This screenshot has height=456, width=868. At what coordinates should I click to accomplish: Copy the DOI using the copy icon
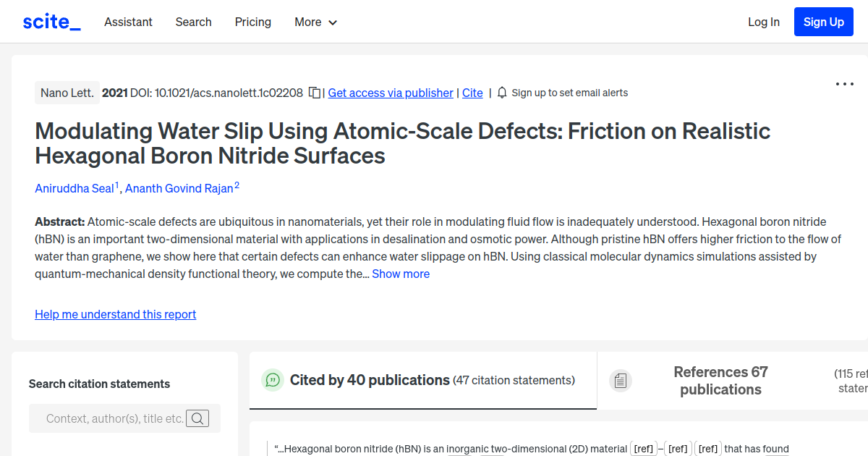314,93
